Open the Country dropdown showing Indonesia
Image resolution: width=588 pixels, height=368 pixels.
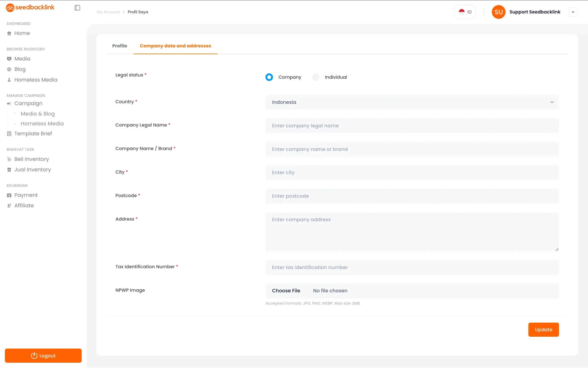coord(412,102)
